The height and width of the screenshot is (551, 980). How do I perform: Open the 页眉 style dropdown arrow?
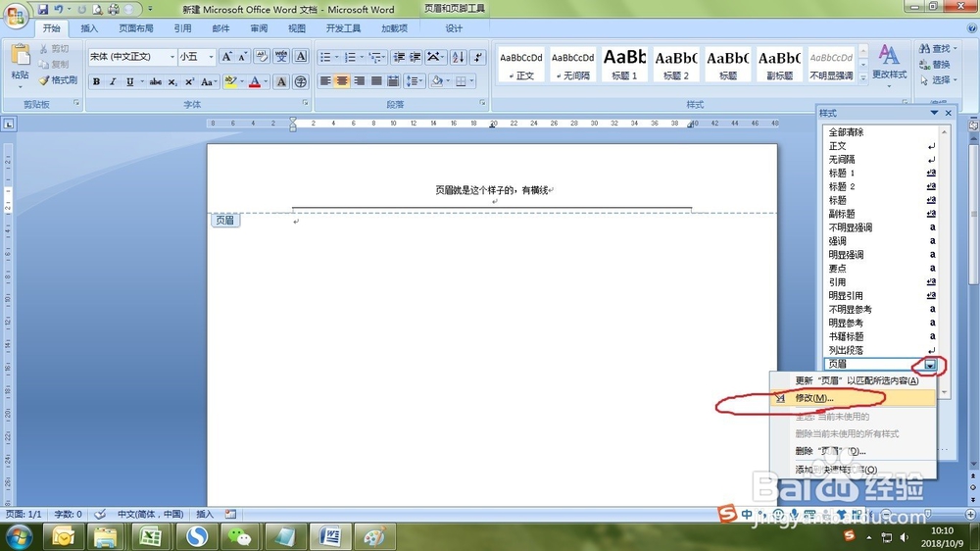(930, 365)
